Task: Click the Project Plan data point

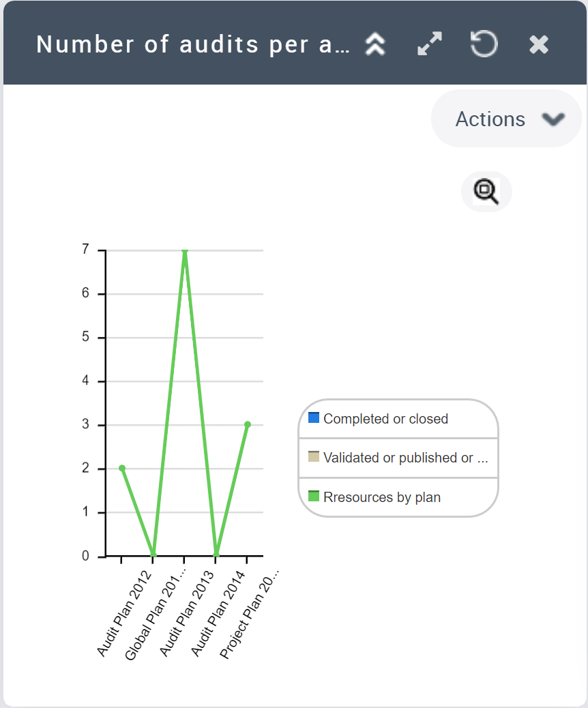Action: point(247,425)
